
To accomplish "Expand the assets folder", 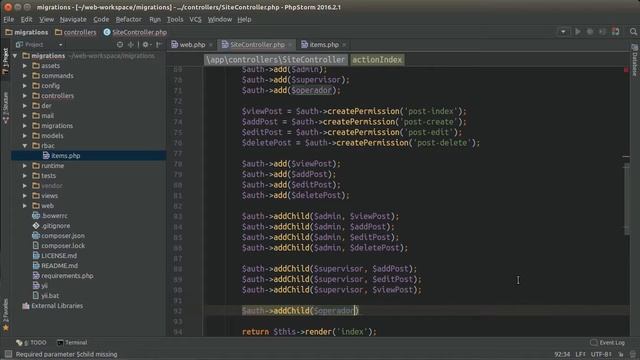I will 25,66.
